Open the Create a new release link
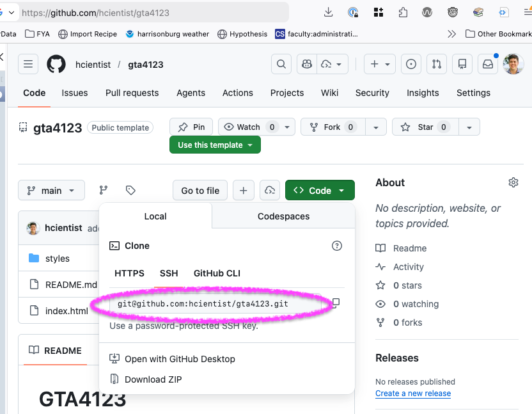532x414 pixels. pyautogui.click(x=413, y=394)
